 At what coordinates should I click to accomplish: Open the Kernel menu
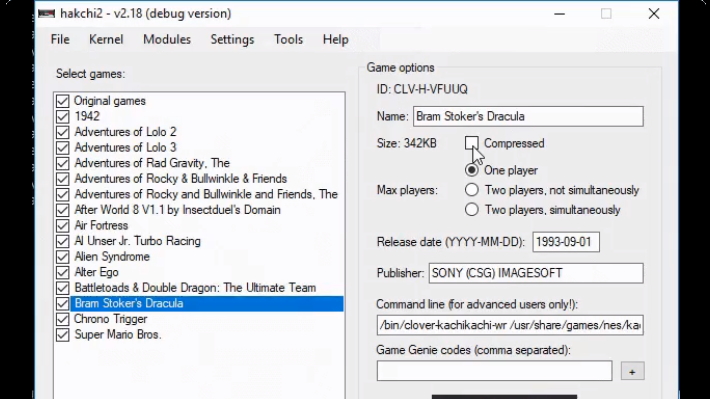click(x=106, y=39)
